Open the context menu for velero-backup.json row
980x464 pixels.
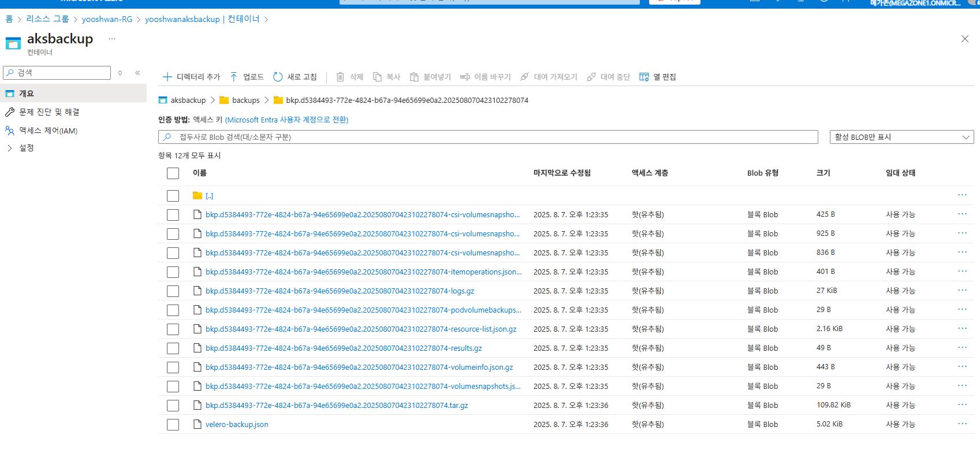962,424
